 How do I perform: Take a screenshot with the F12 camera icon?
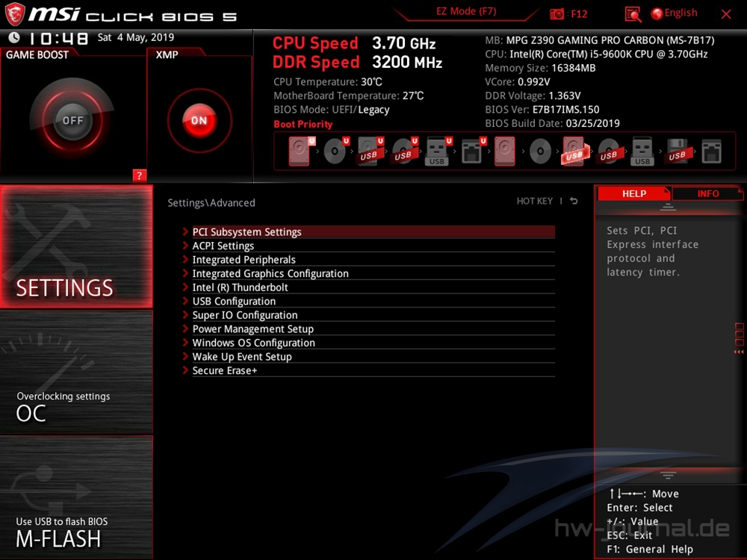[557, 13]
